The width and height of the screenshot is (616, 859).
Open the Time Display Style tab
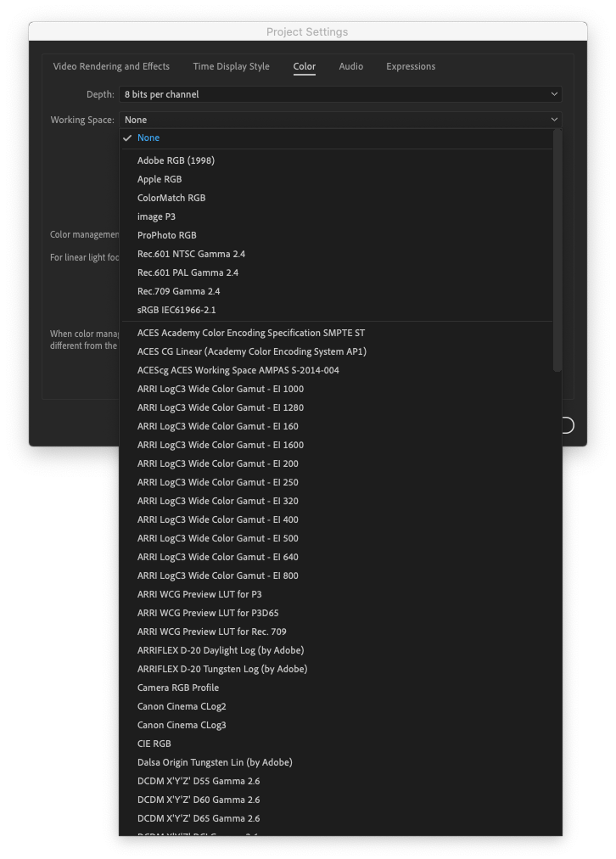pyautogui.click(x=231, y=66)
